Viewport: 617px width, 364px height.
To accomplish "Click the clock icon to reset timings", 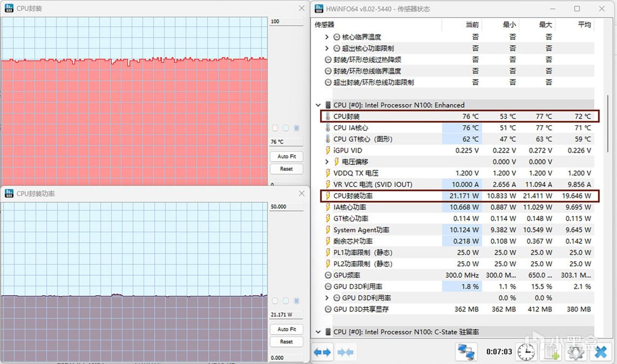I will [525, 352].
